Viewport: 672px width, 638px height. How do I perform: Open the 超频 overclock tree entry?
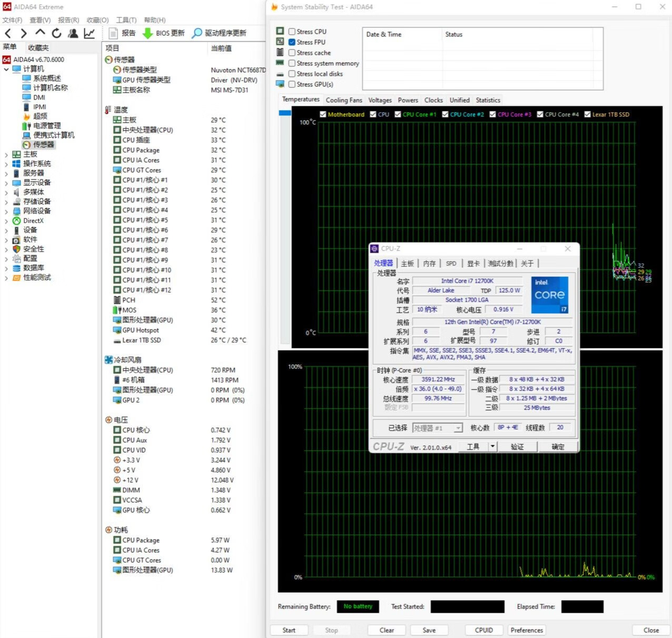[x=41, y=116]
